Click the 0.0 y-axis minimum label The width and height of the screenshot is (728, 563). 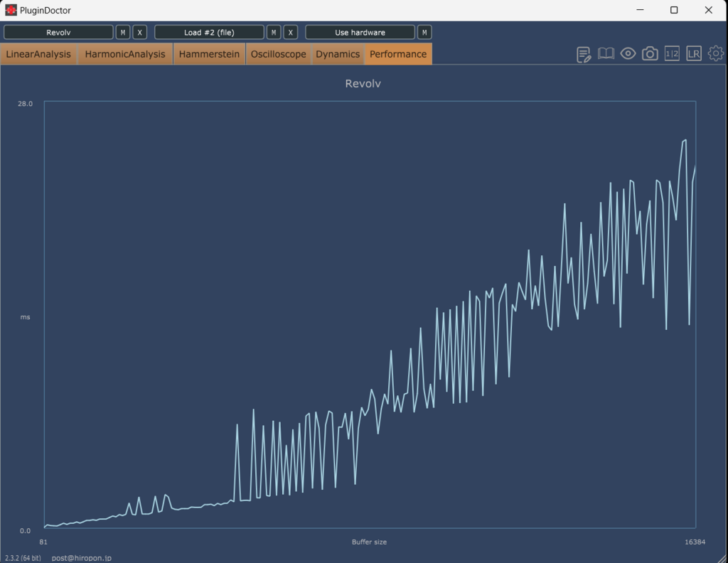coord(25,530)
